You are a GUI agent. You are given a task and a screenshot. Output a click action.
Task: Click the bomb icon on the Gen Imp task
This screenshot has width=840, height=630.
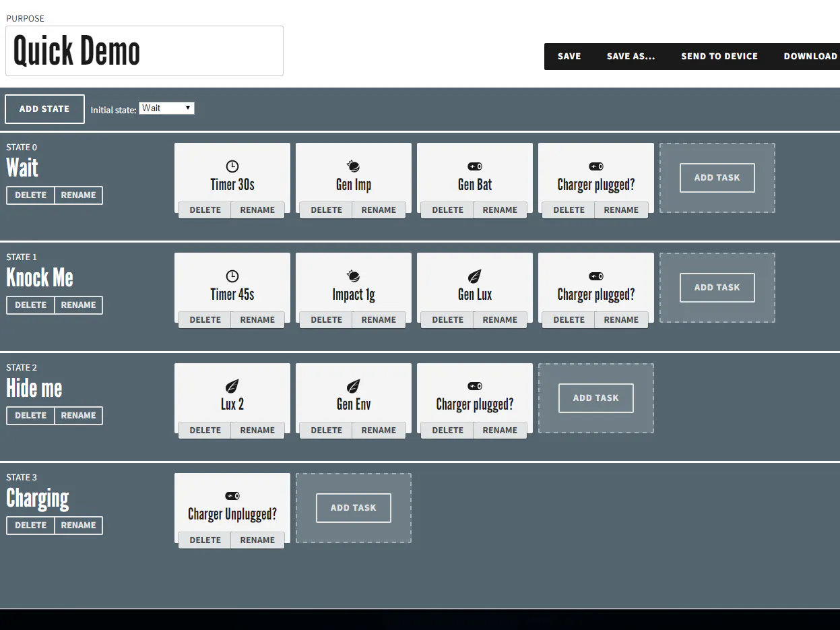pyautogui.click(x=353, y=166)
